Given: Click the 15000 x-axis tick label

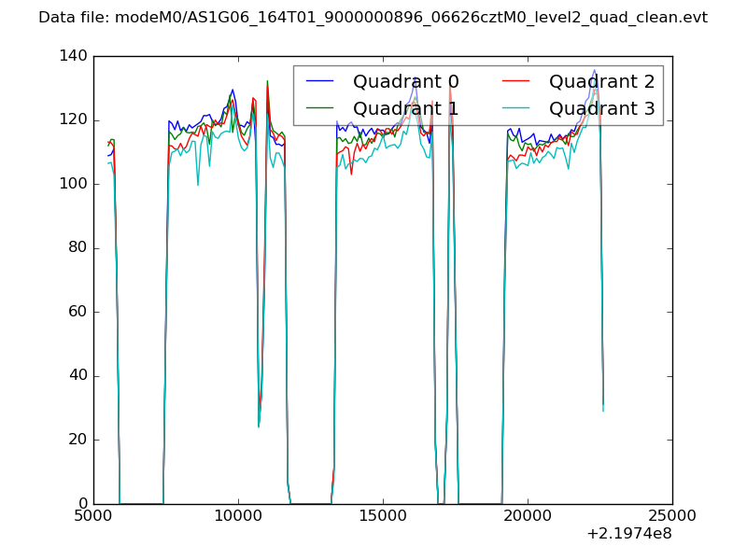Looking at the screenshot, I should click(383, 516).
